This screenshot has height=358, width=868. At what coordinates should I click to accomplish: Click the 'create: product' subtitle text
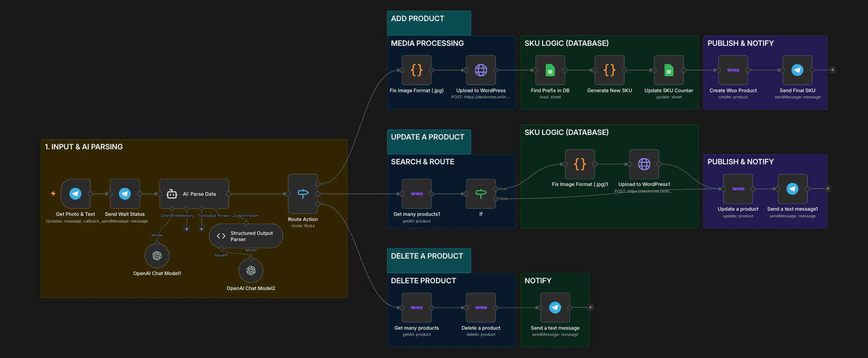[733, 97]
